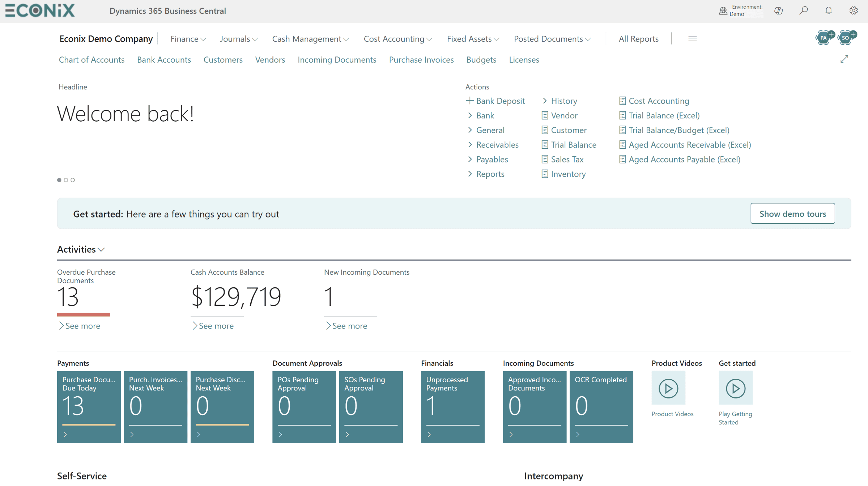See more under Cash Accounts Balance
The height and width of the screenshot is (486, 868).
[213, 326]
